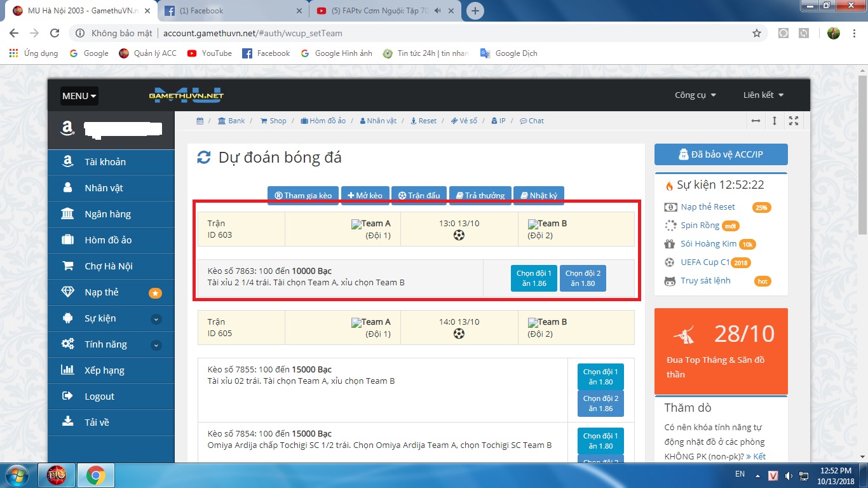Screen dimensions: 868x488
Task: Expand Tính năng sidebar submenu
Action: click(156, 345)
